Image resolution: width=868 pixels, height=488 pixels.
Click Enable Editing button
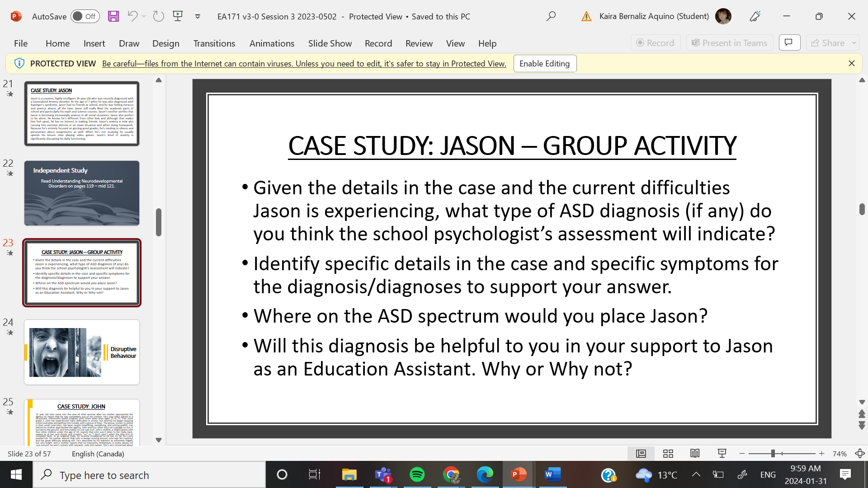coord(544,64)
